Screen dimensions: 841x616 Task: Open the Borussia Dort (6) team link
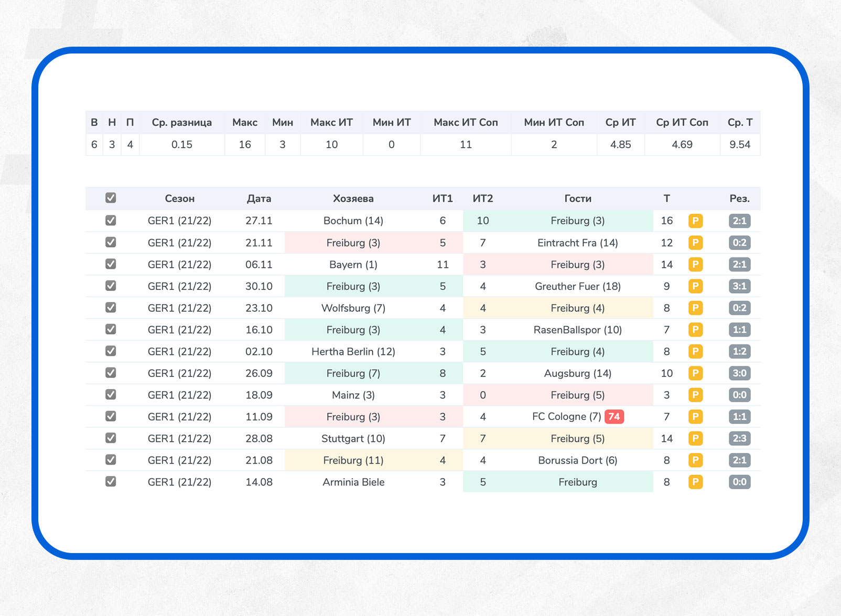coord(577,460)
